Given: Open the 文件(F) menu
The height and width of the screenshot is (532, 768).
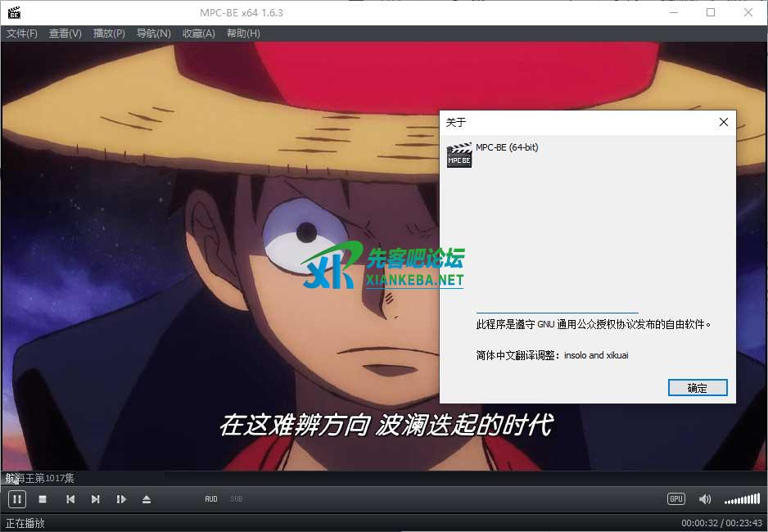Looking at the screenshot, I should [22, 34].
